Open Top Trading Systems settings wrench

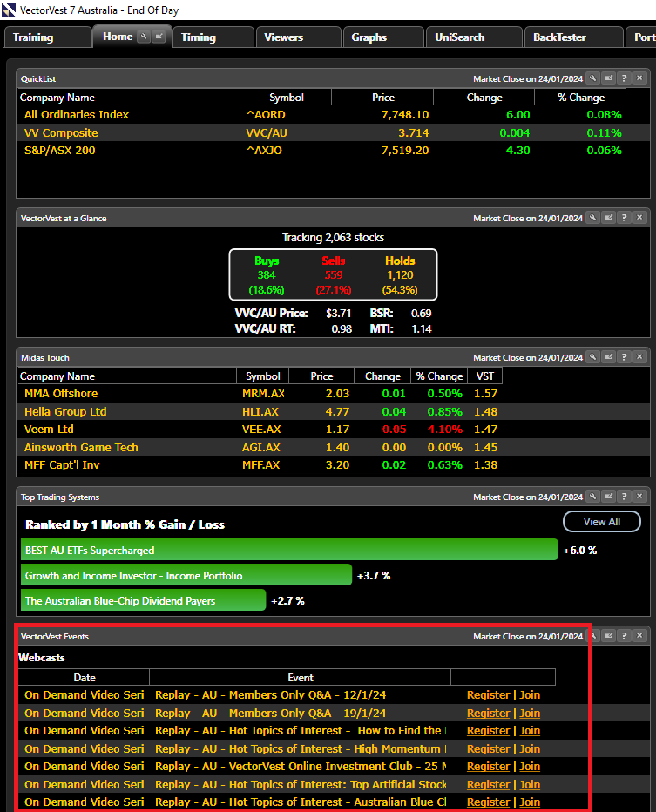pyautogui.click(x=592, y=496)
